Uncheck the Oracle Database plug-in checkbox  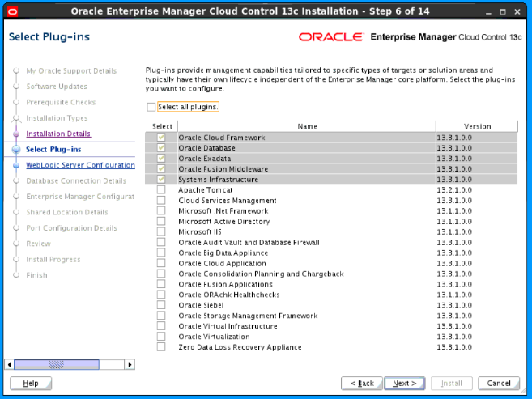click(161, 148)
